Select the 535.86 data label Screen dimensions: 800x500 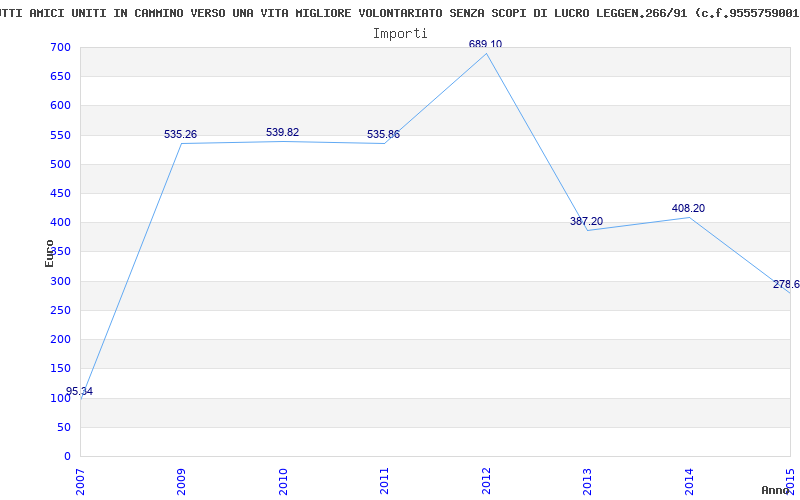tap(383, 135)
